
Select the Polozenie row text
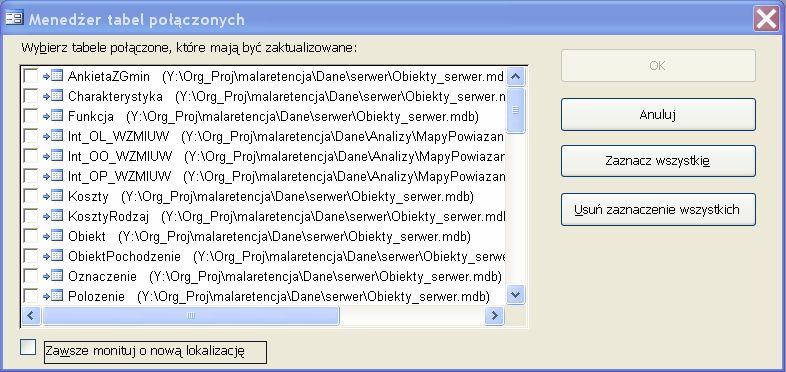279,296
